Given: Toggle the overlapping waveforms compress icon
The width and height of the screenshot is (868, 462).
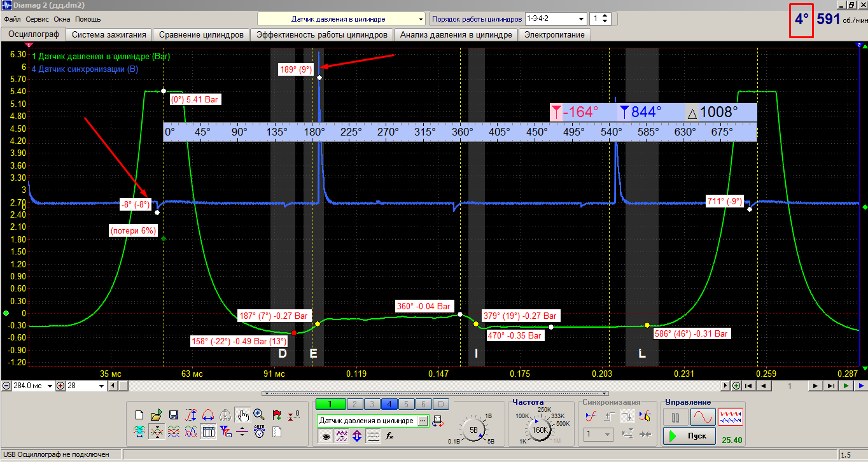Looking at the screenshot, I should (156, 432).
